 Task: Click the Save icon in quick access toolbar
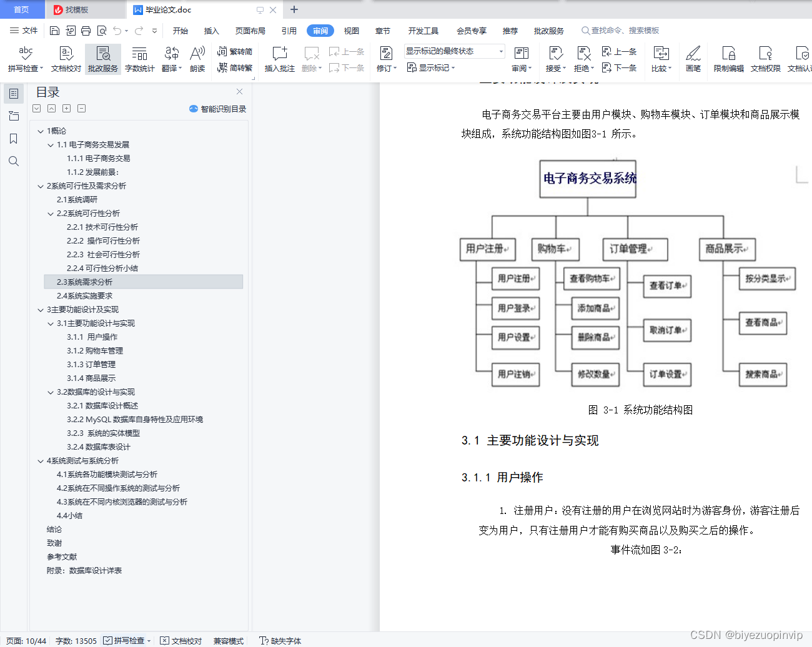[54, 31]
